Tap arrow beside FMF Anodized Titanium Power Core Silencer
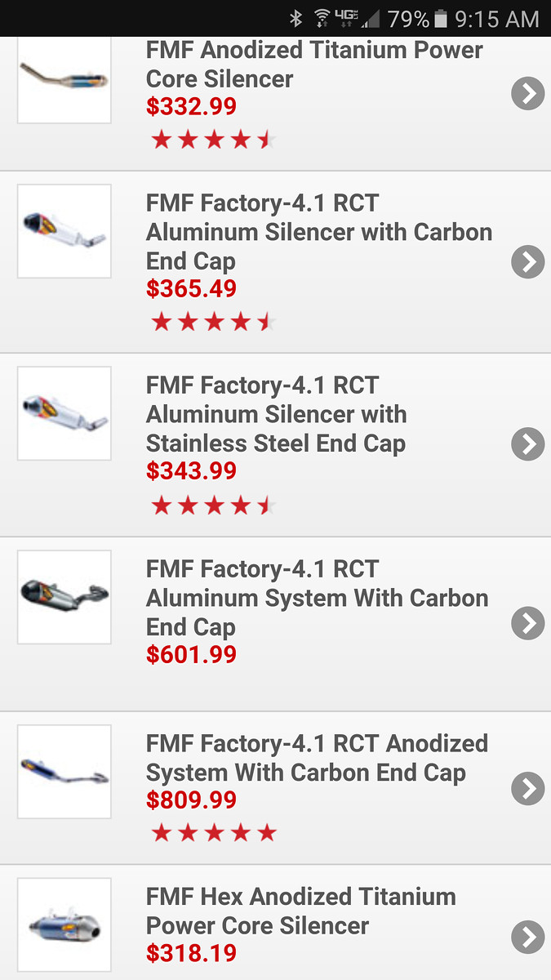Image resolution: width=551 pixels, height=980 pixels. [x=527, y=94]
